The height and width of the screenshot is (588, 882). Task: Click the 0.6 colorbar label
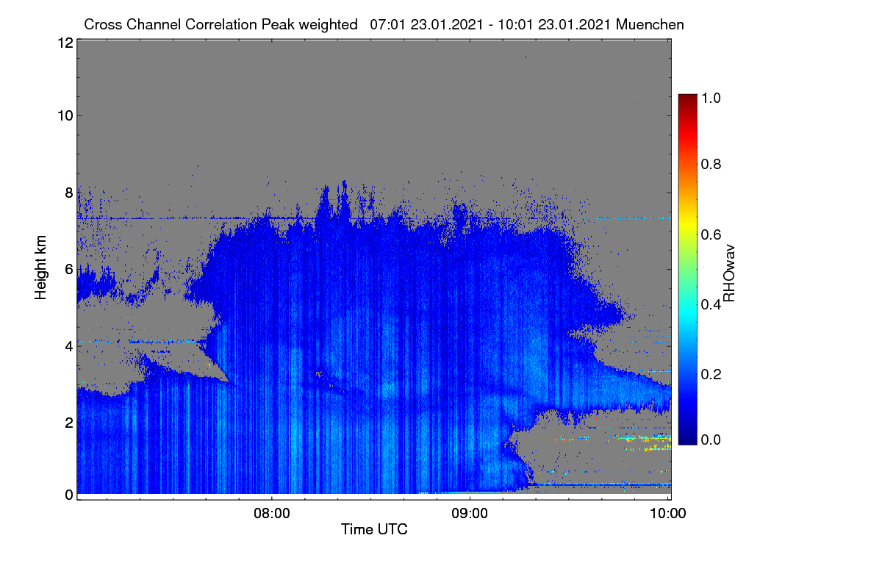click(x=711, y=234)
